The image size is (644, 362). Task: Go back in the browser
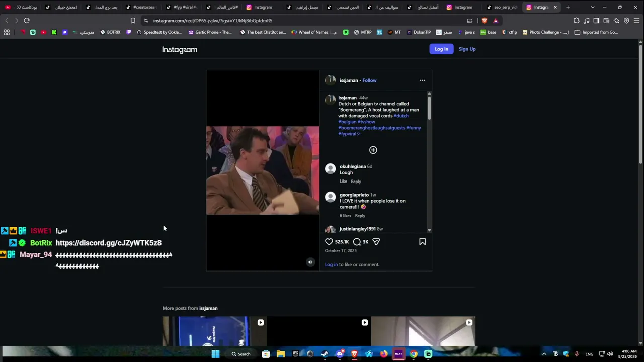pos(7,21)
